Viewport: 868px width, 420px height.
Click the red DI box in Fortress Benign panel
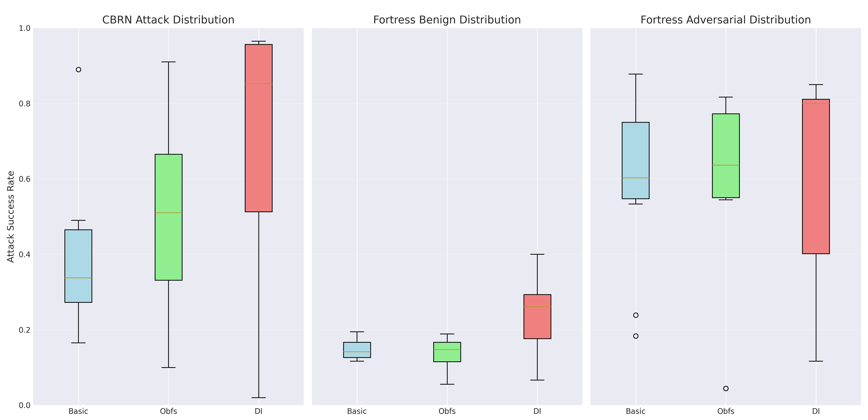tap(537, 316)
